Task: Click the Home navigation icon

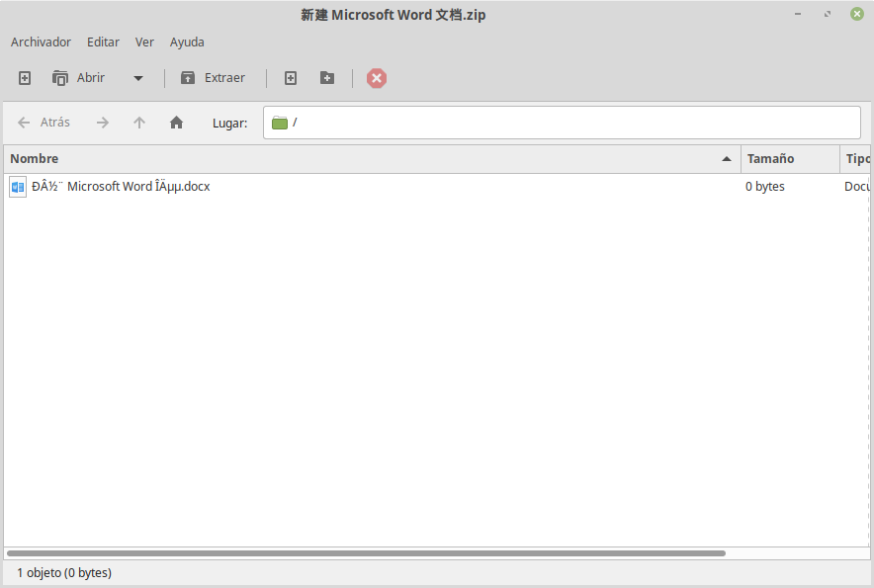Action: (176, 123)
